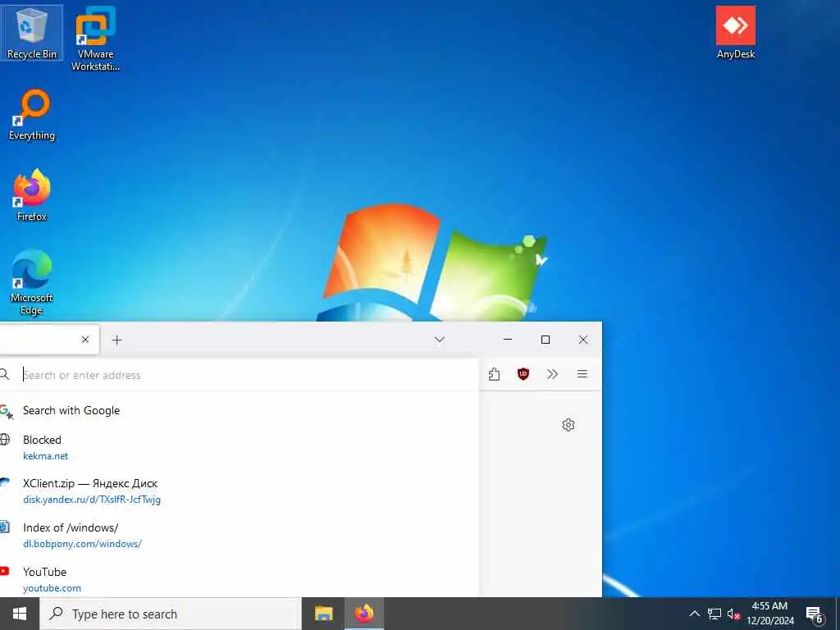Open the network status tray icon
Screen dimensions: 840x630
714,614
